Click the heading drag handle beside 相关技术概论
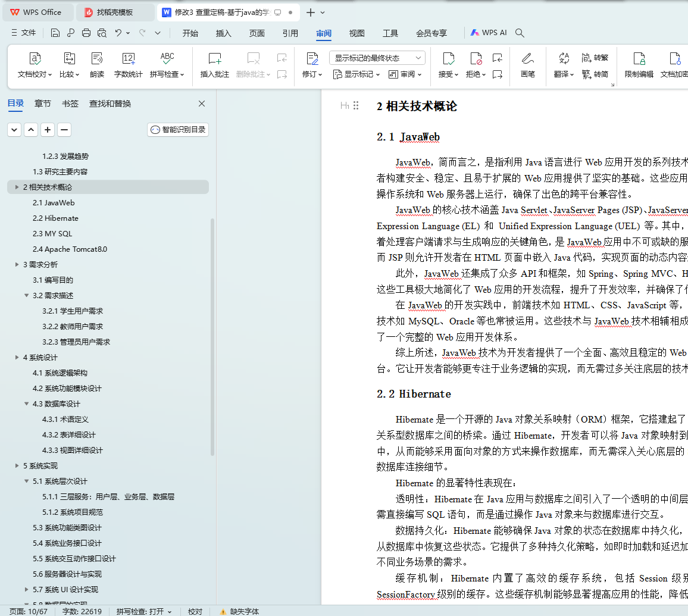Viewport: 688px width, 616px height. pos(356,105)
